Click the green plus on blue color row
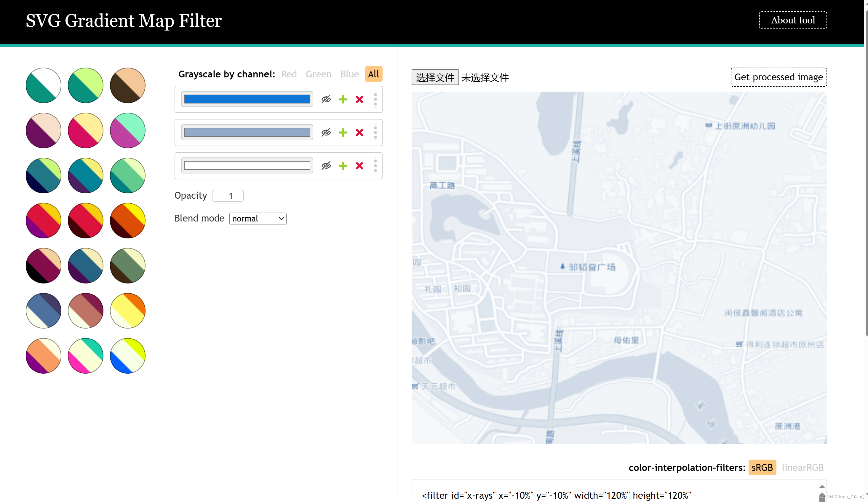The height and width of the screenshot is (502, 868). pyautogui.click(x=342, y=100)
